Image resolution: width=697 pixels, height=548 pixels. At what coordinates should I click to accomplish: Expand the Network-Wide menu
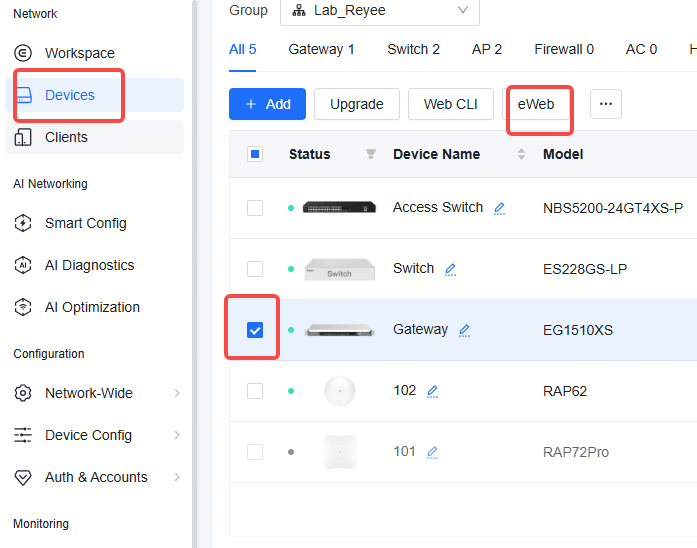click(94, 393)
